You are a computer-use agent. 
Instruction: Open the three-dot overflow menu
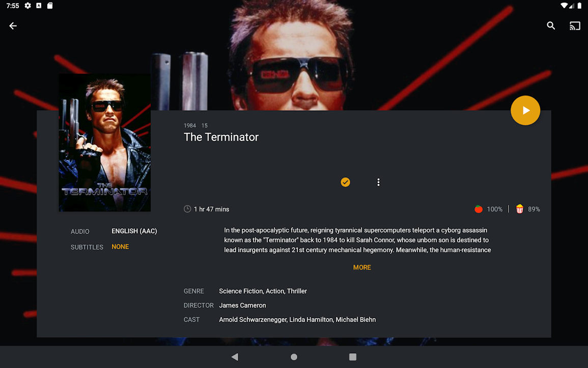(x=378, y=182)
